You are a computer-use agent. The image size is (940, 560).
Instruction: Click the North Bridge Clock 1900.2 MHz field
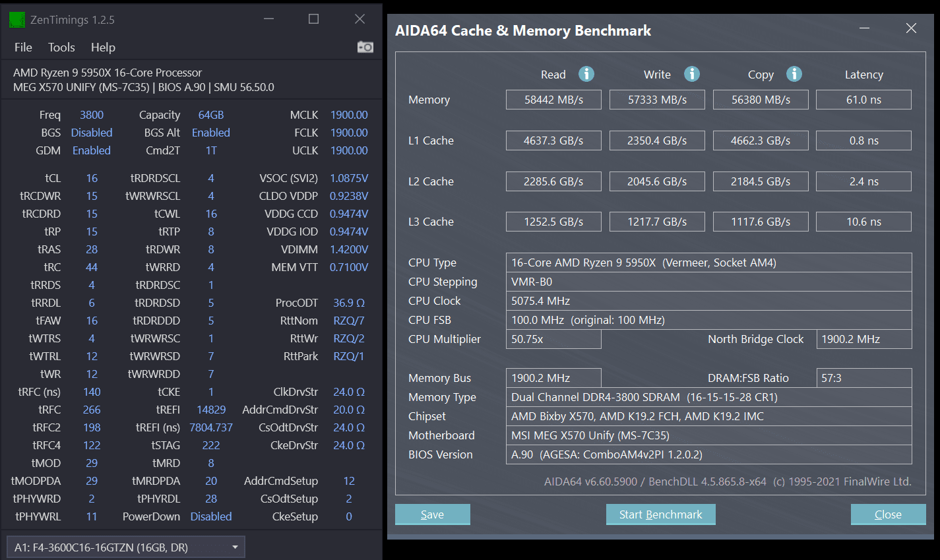click(864, 339)
